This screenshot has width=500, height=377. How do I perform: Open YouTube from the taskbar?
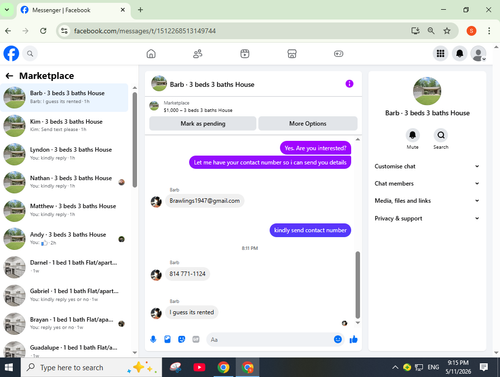(x=199, y=367)
